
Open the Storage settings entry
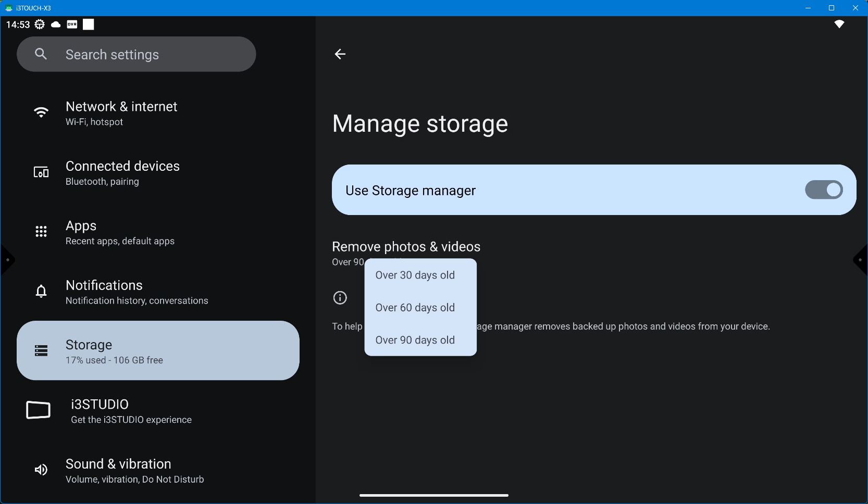click(158, 351)
